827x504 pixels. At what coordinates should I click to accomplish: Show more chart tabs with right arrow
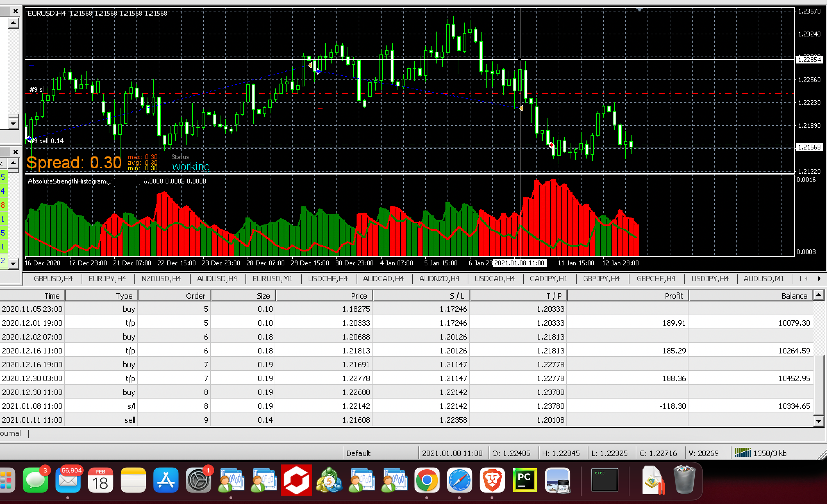coord(819,279)
